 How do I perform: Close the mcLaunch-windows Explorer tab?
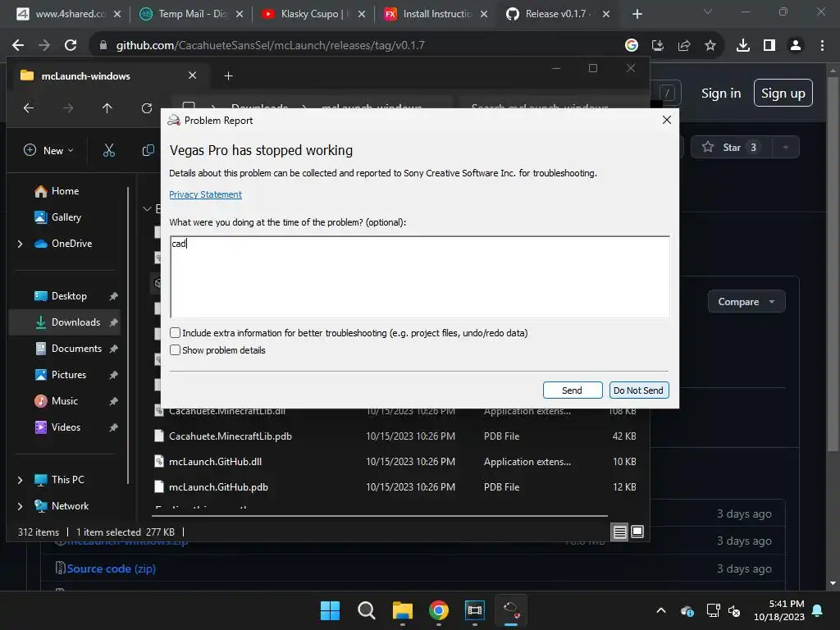(x=192, y=75)
